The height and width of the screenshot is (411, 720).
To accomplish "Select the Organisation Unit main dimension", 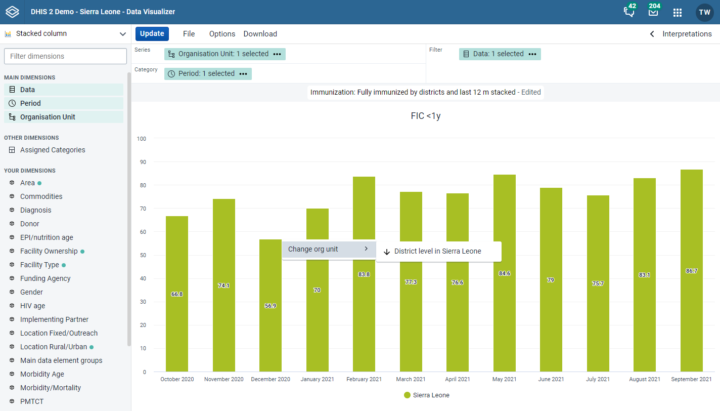I will (x=63, y=117).
